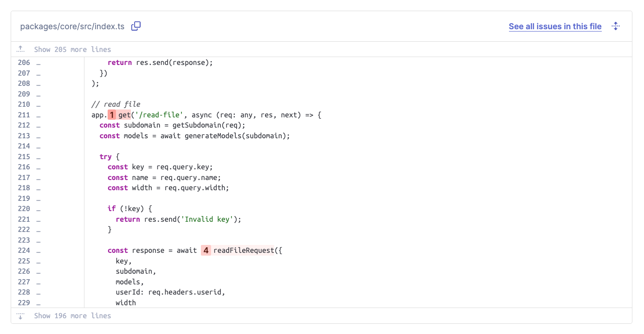
Task: Click the expand-up arrow icon above line 206
Action: click(20, 49)
